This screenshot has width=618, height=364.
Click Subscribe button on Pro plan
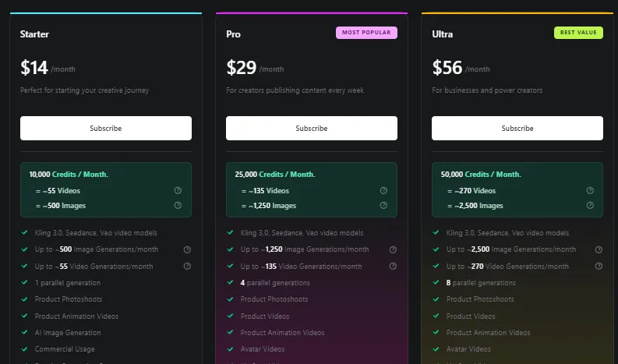312,128
